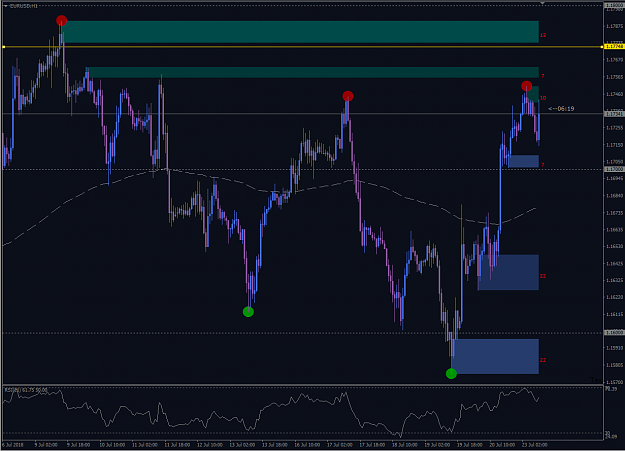This screenshot has width=625, height=451.
Task: Click the 17 Jul 02:00 time axis label
Action: point(340,445)
